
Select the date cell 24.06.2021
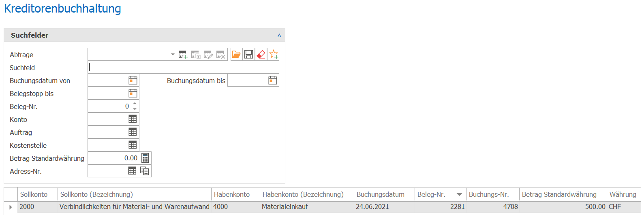tap(384, 206)
